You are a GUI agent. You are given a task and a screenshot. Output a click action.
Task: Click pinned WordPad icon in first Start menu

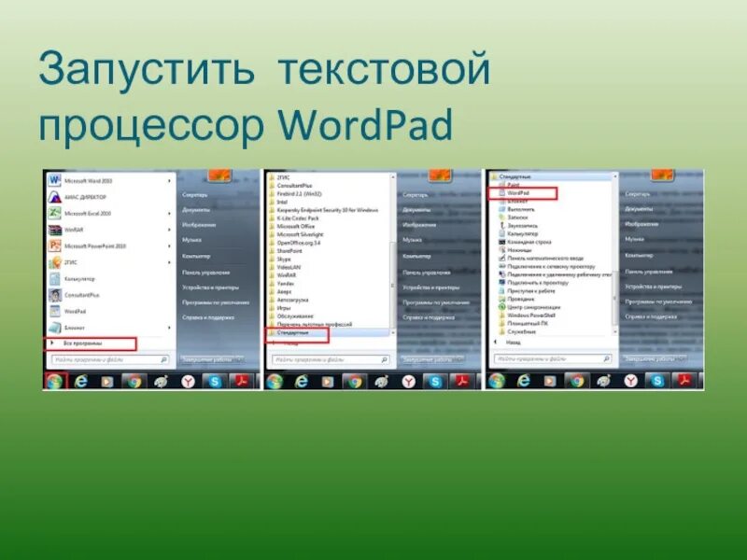[55, 312]
